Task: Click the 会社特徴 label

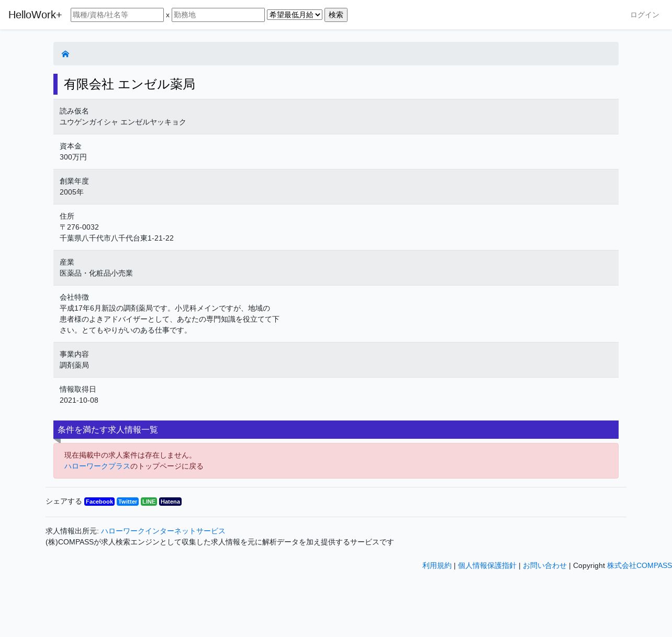Action: click(x=74, y=297)
